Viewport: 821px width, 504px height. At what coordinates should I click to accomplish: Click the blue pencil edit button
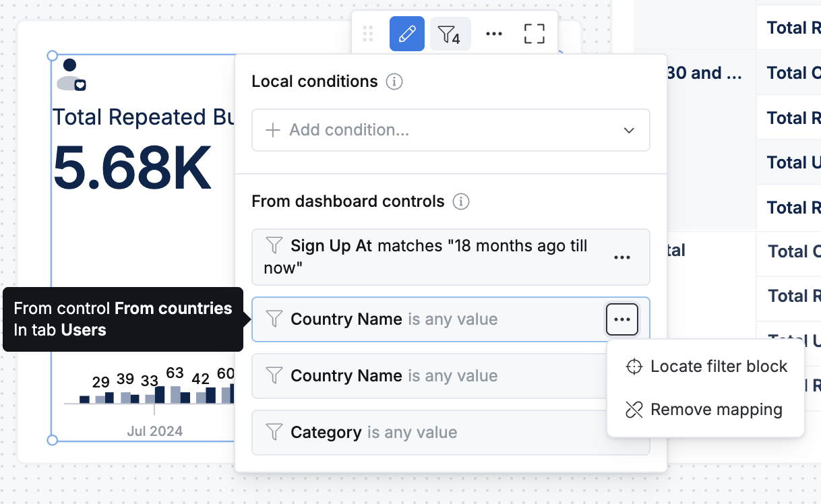click(x=407, y=34)
